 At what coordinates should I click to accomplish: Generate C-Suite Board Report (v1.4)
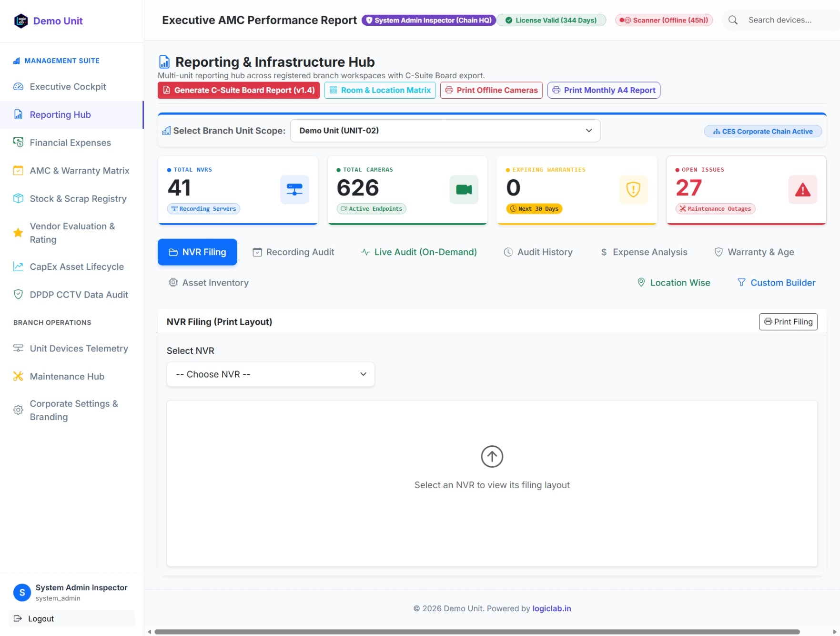point(239,90)
